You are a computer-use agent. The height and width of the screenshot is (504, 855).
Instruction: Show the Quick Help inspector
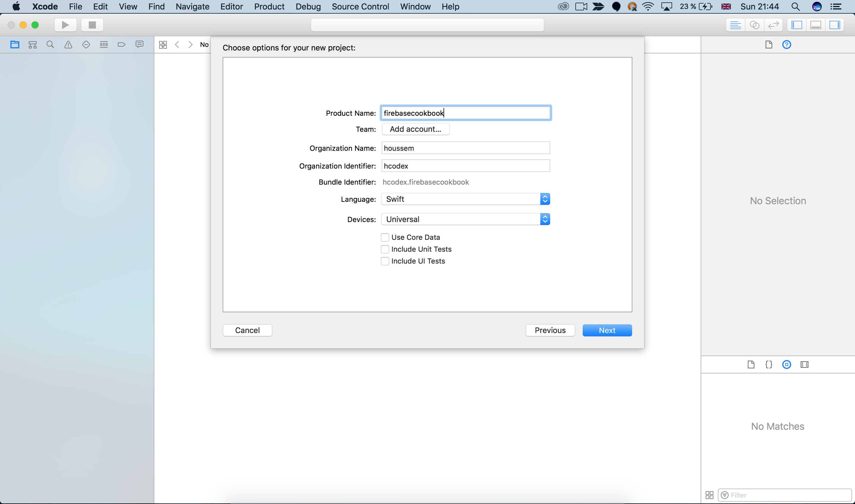pos(787,45)
